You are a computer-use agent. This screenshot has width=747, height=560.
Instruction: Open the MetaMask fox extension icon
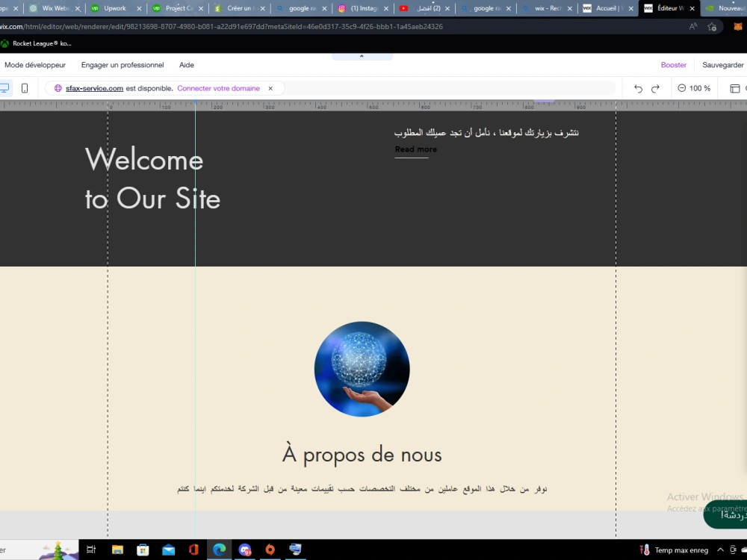(x=738, y=27)
